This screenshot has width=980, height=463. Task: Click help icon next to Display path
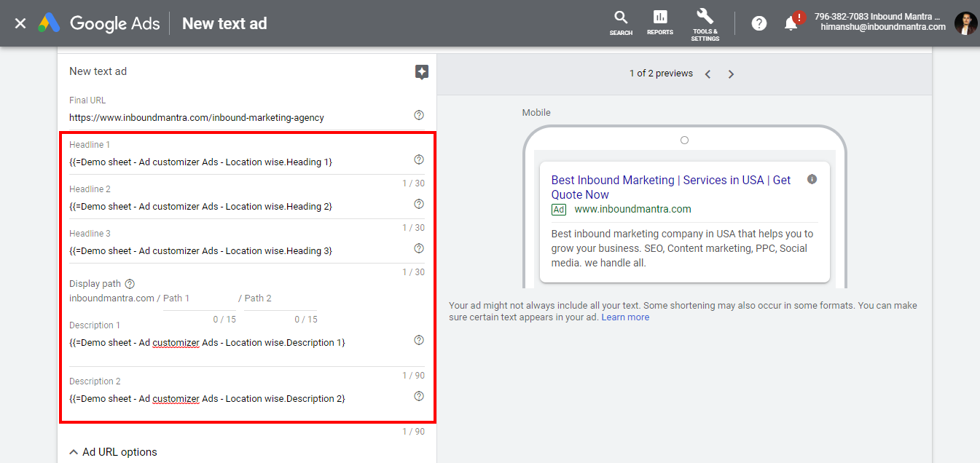130,284
